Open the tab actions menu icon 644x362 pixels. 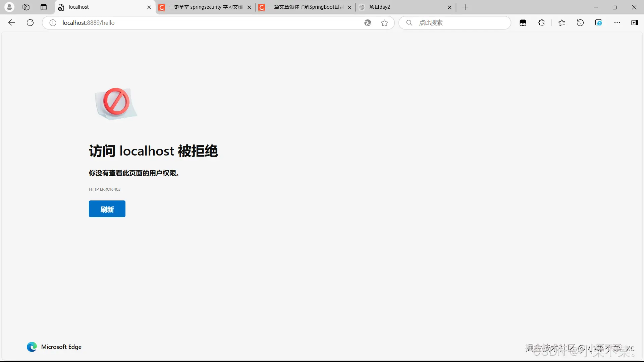[x=44, y=7]
